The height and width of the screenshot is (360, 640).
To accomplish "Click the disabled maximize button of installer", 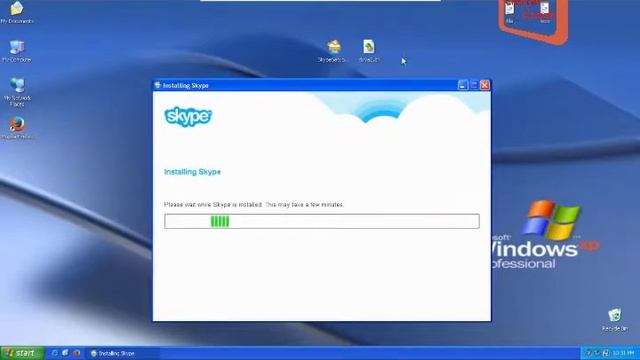I will click(473, 85).
